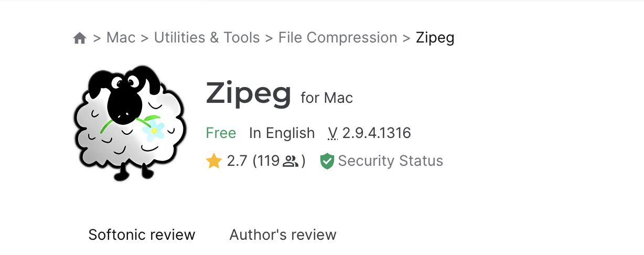This screenshot has height=255, width=644.
Task: Click the users icon beside 119
Action: 290,161
